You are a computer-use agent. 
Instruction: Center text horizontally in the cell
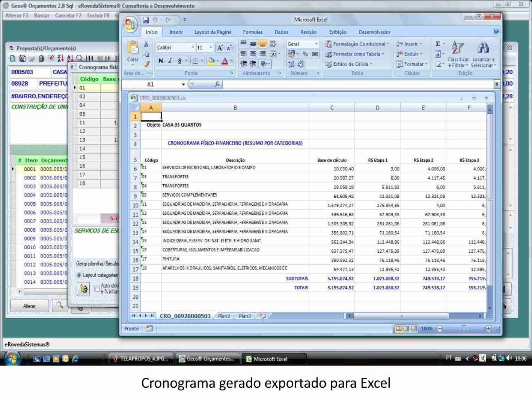253,54
